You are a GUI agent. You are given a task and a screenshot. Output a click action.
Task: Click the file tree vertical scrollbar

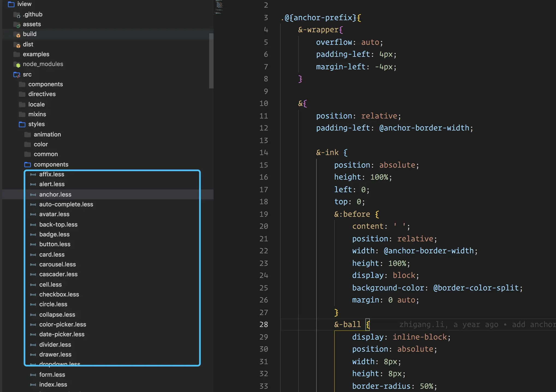[x=211, y=61]
